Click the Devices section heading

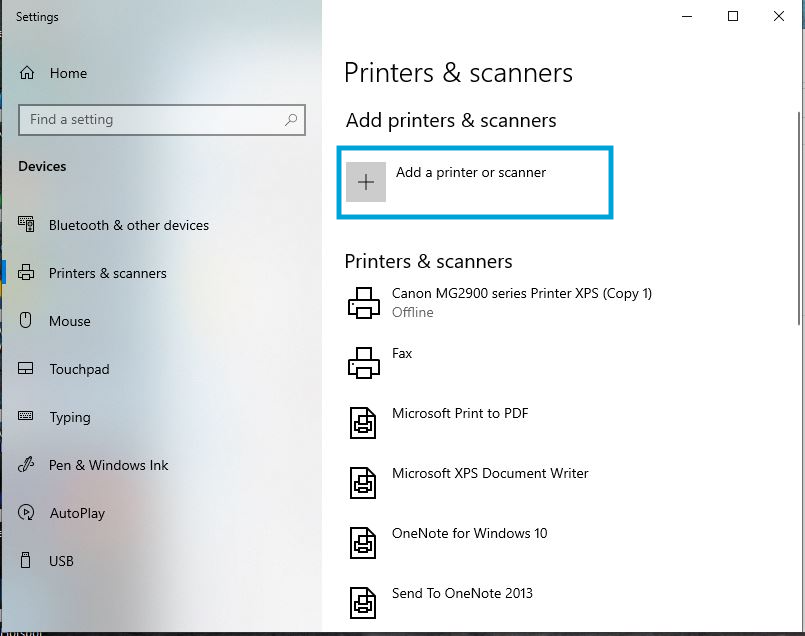(41, 166)
